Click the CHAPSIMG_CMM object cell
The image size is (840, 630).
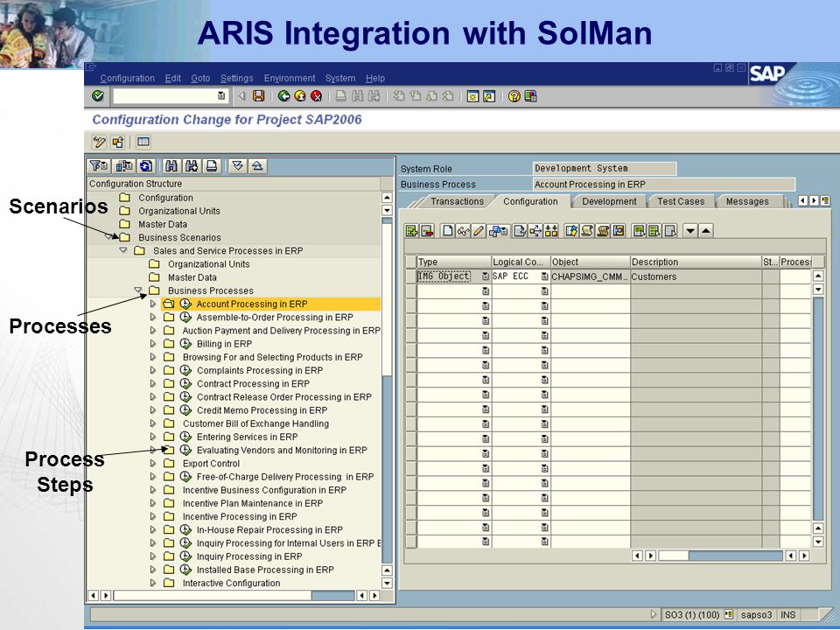click(x=590, y=276)
